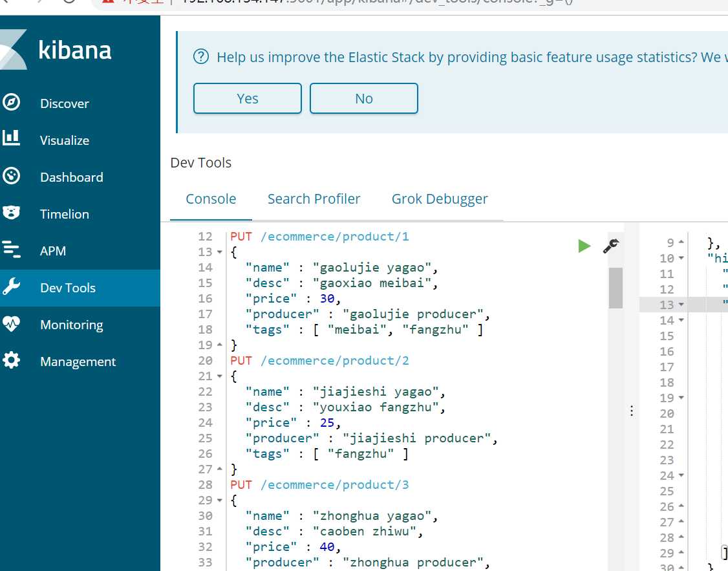Open Monitoring heartbeat icon
Image resolution: width=728 pixels, height=571 pixels.
(11, 323)
